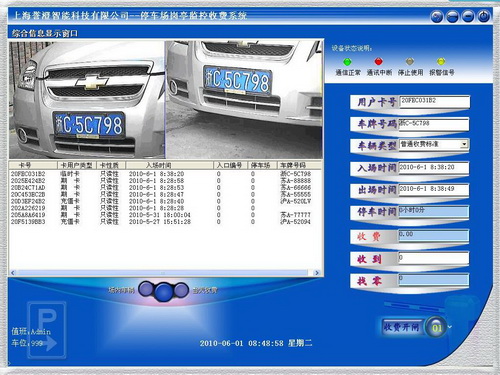Click the green 01 lane gate button
The image size is (500, 375).
pyautogui.click(x=437, y=327)
